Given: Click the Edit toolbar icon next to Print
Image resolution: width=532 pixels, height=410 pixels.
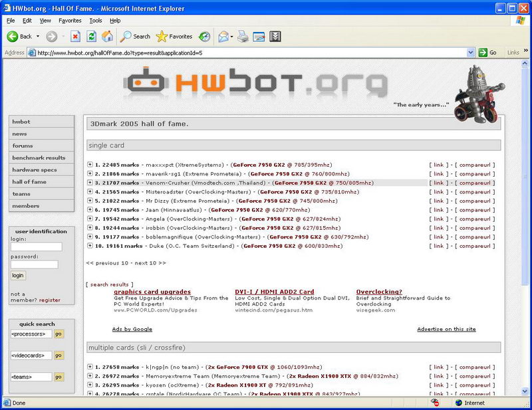Looking at the screenshot, I should pos(259,37).
